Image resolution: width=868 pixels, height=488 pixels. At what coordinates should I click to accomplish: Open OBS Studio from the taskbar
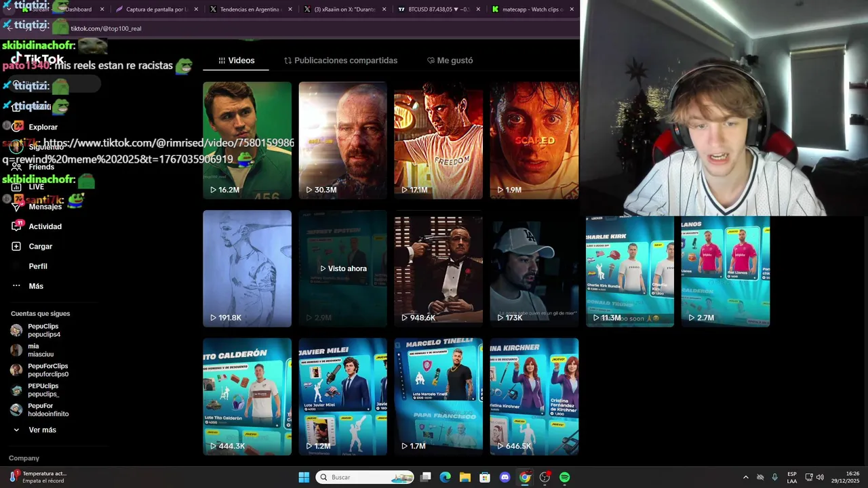(545, 477)
